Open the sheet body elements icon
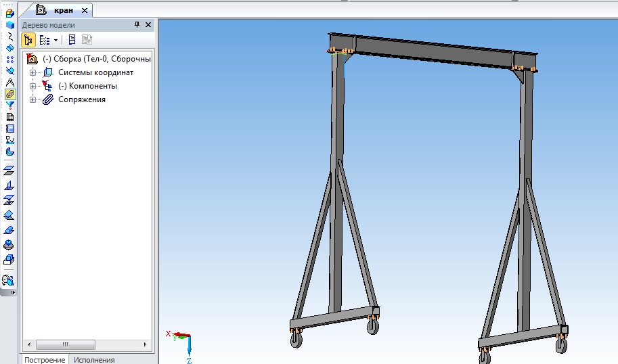 pos(10,152)
